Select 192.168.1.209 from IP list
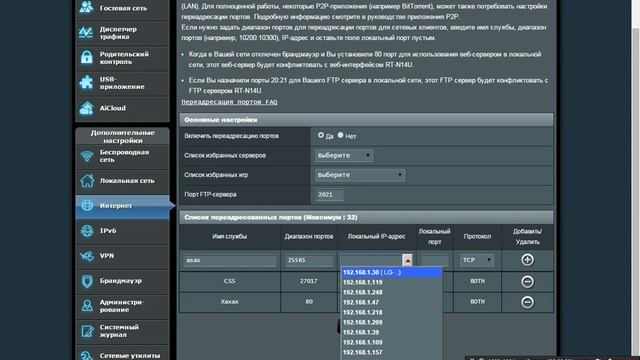The image size is (640, 360). pos(391,322)
